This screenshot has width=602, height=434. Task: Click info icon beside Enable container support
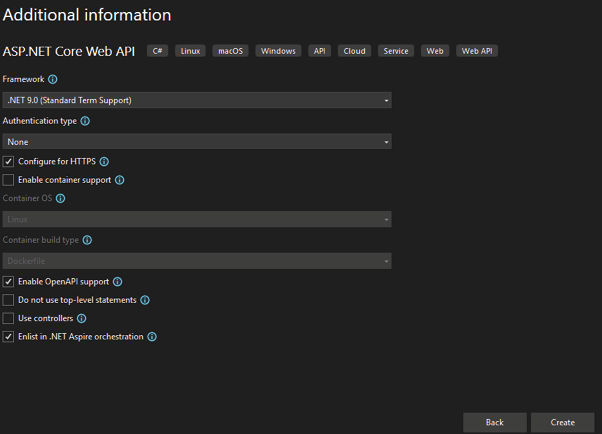pos(120,180)
